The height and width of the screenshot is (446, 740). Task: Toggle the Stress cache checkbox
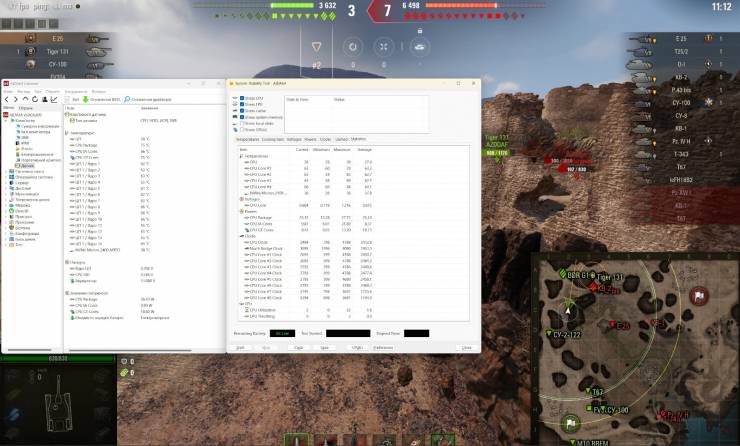coord(242,110)
